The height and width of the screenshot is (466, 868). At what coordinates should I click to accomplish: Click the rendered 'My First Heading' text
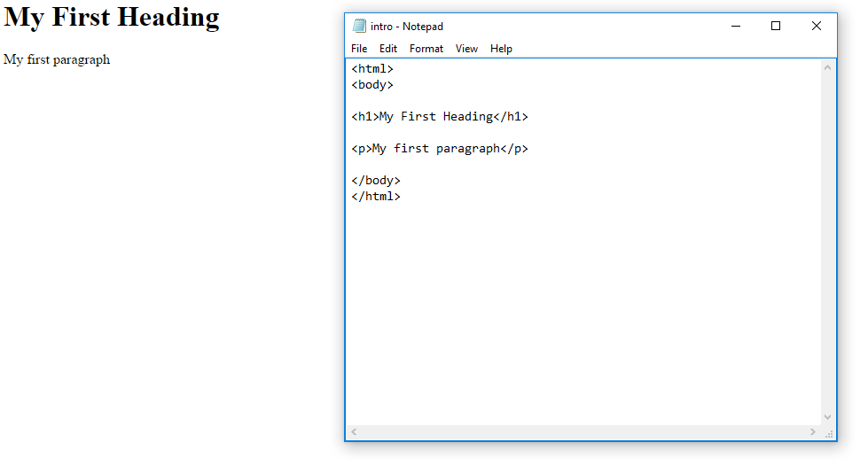tap(112, 17)
